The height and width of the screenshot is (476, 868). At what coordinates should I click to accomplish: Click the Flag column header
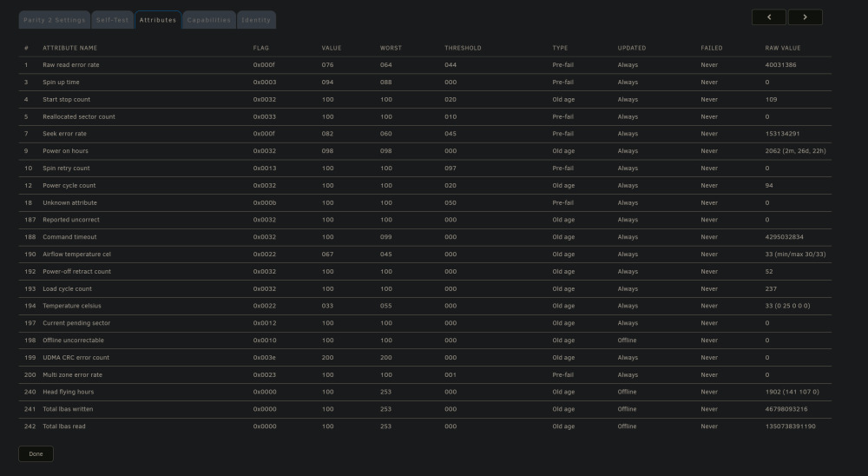(x=260, y=49)
